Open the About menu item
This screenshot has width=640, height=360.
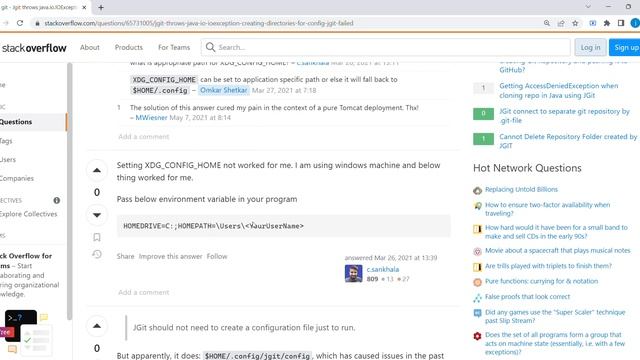tap(90, 47)
